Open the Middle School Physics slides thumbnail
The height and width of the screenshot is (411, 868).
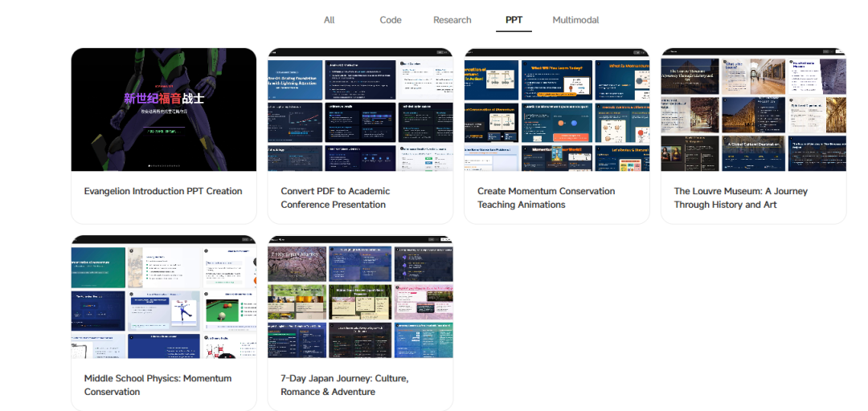pos(164,297)
